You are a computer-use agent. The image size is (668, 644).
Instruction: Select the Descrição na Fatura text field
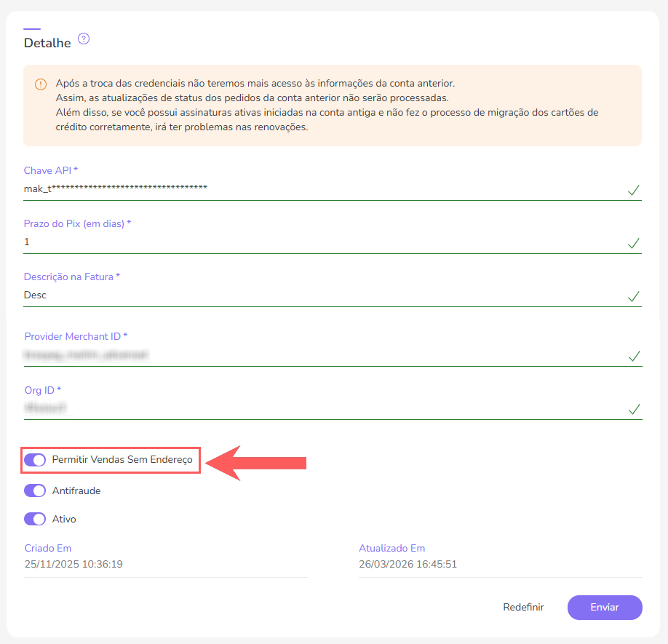pos(320,295)
